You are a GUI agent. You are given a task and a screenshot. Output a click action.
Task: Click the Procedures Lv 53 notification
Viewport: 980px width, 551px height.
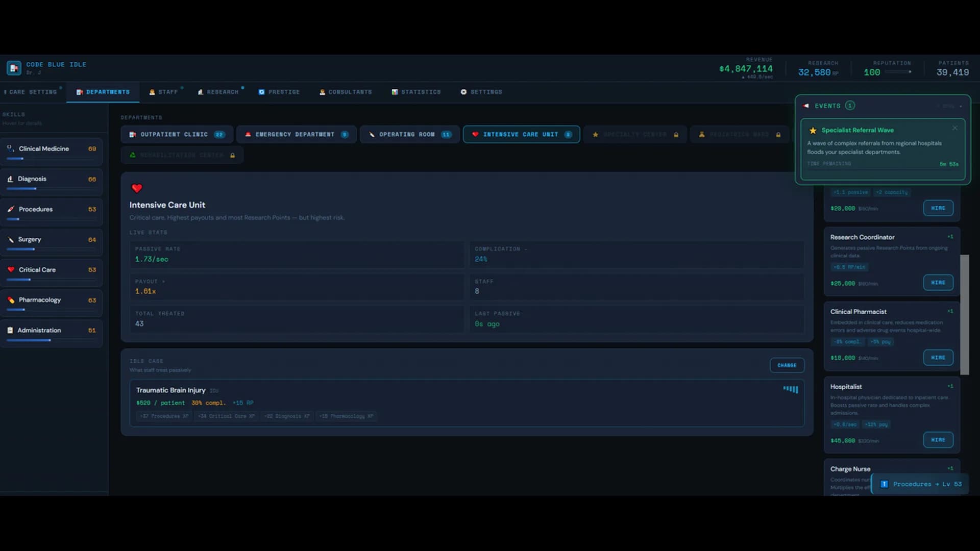pyautogui.click(x=920, y=484)
